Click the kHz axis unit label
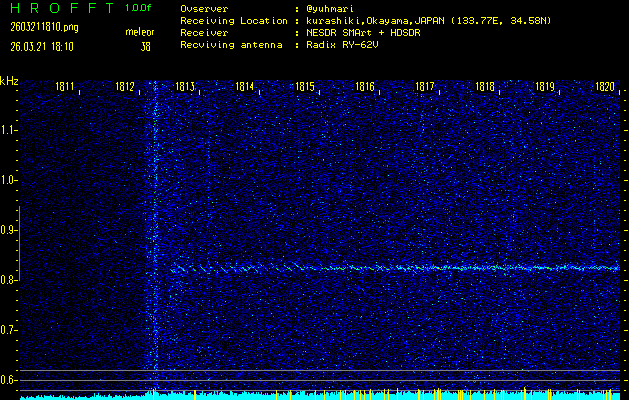 (9, 81)
